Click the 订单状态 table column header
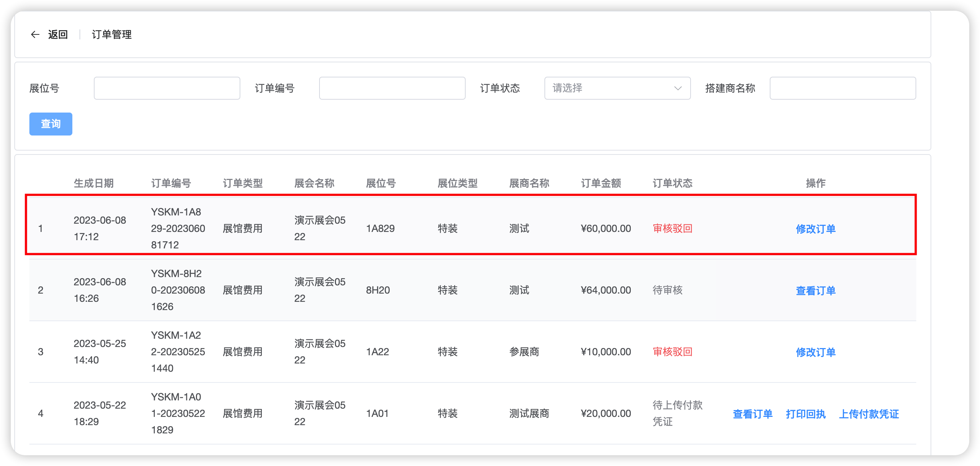 point(673,183)
